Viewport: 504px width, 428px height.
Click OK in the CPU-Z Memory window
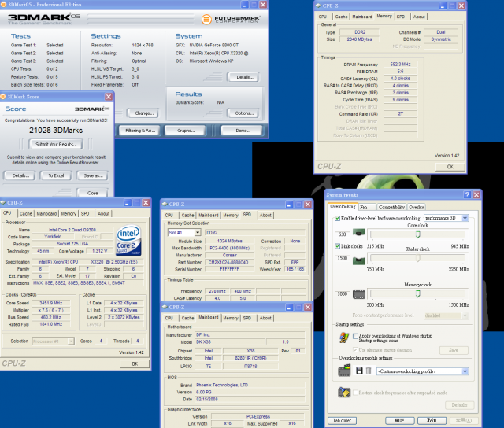pyautogui.click(x=450, y=167)
